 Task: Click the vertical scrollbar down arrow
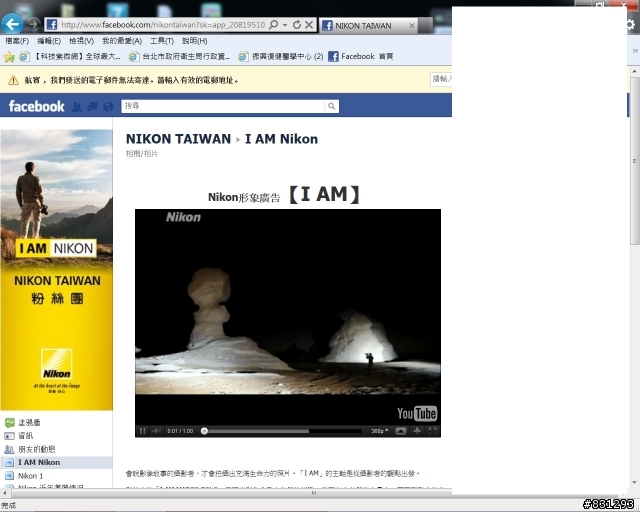point(635,483)
